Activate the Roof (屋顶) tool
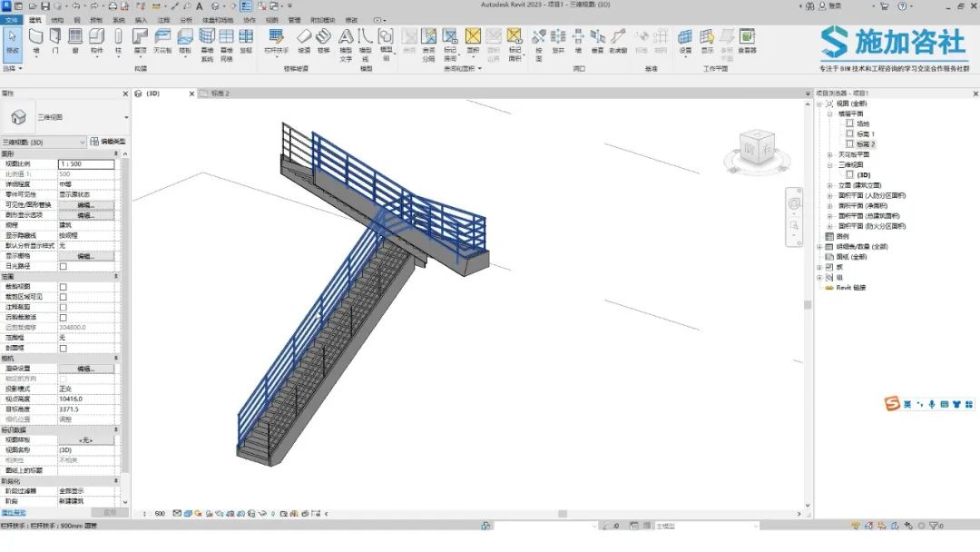Image resolution: width=980 pixels, height=552 pixels. click(x=140, y=41)
